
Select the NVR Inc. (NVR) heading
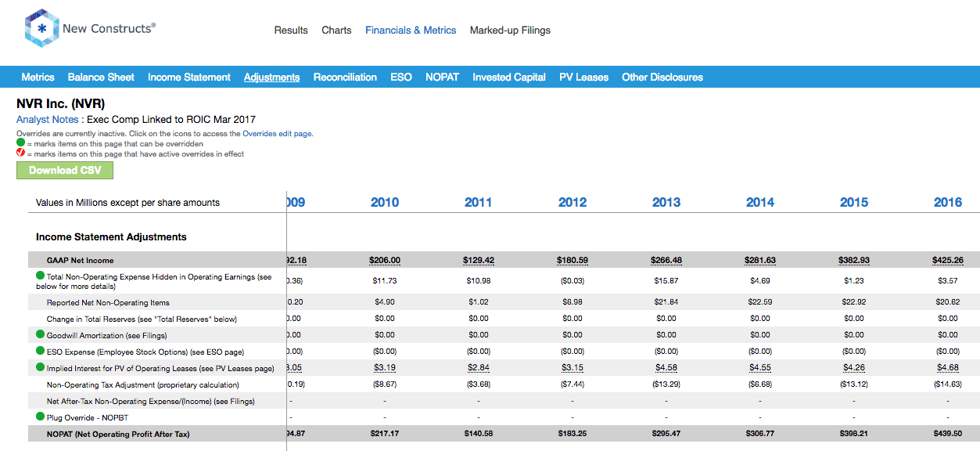[60, 103]
